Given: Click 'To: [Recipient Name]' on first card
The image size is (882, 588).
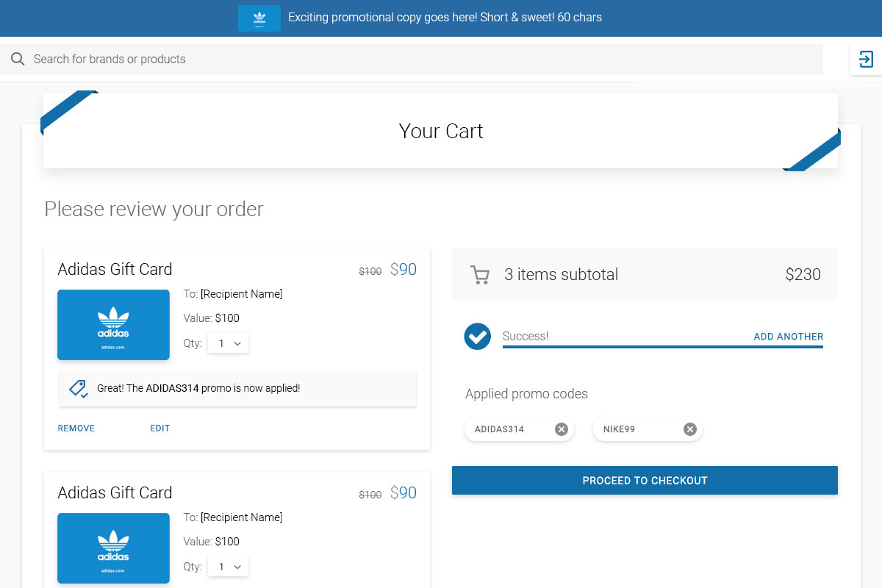Looking at the screenshot, I should pyautogui.click(x=232, y=294).
